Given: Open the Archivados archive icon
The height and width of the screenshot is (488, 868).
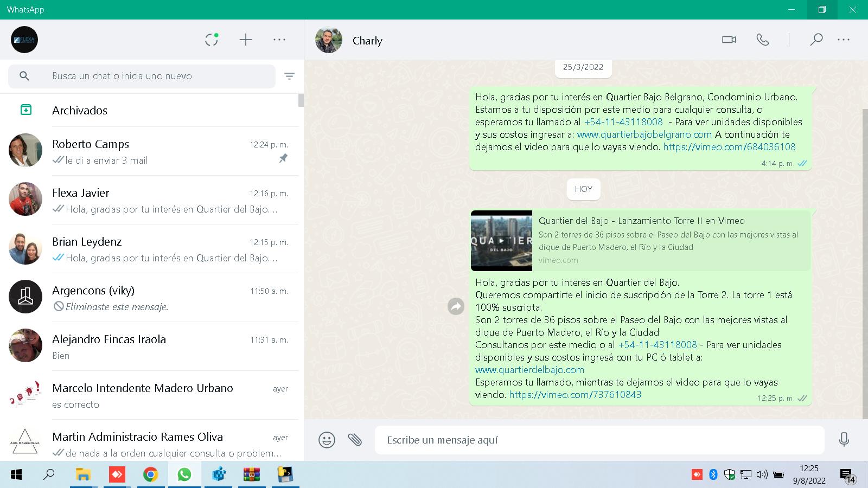Looking at the screenshot, I should click(x=25, y=110).
